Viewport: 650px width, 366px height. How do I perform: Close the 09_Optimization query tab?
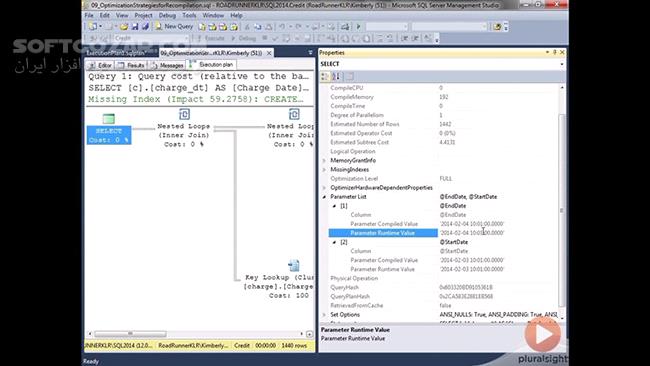(x=269, y=53)
